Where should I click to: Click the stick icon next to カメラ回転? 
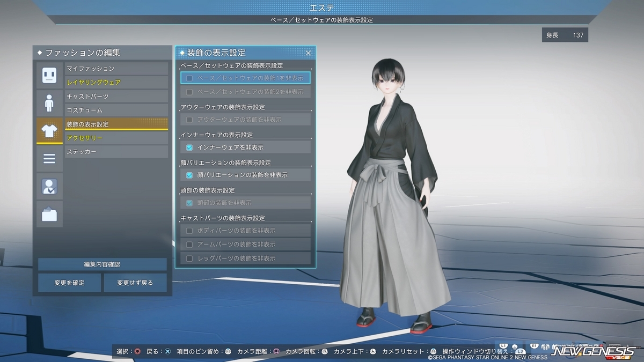[324, 352]
